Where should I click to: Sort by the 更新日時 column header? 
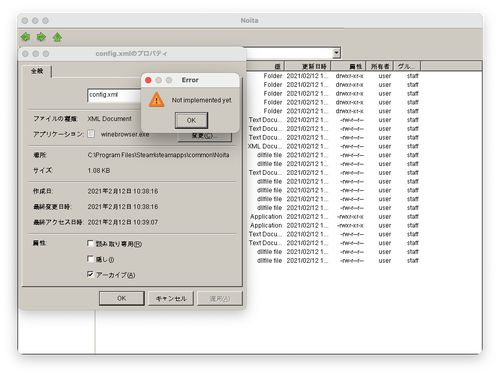(308, 66)
